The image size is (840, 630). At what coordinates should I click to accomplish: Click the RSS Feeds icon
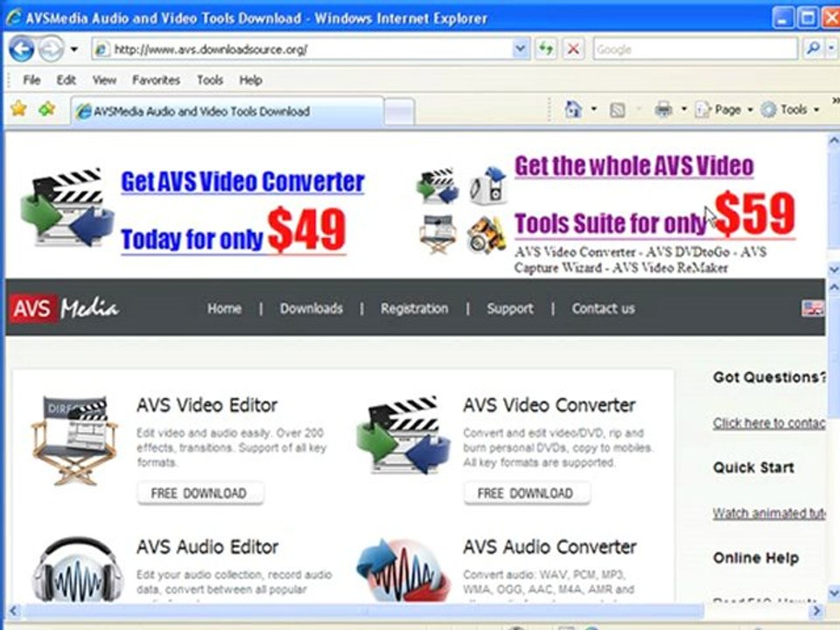click(617, 110)
